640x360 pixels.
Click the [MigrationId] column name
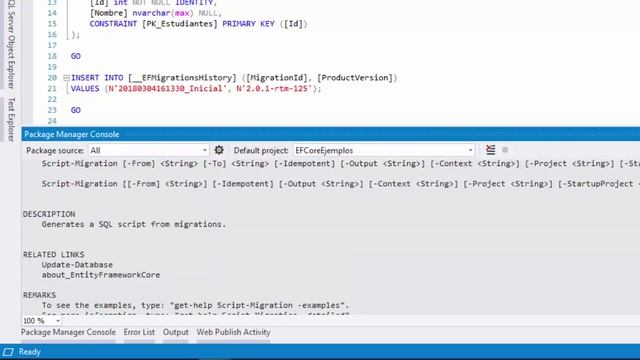[x=277, y=78]
